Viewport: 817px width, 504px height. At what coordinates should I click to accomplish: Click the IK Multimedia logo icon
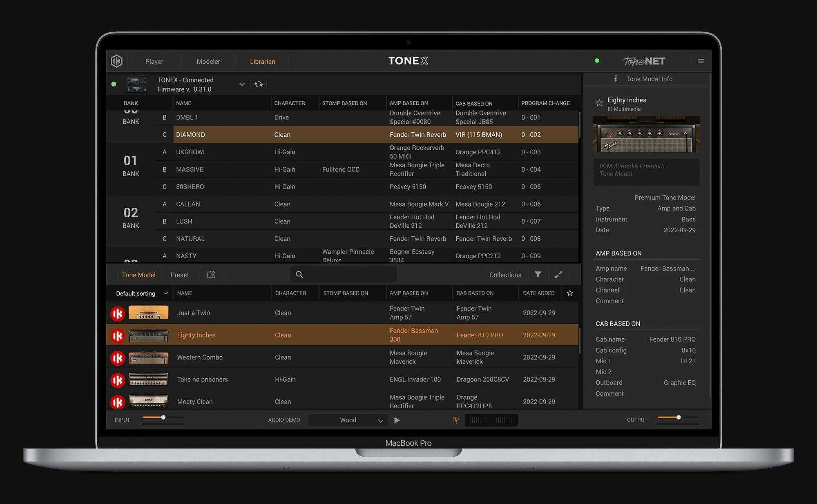pyautogui.click(x=116, y=61)
